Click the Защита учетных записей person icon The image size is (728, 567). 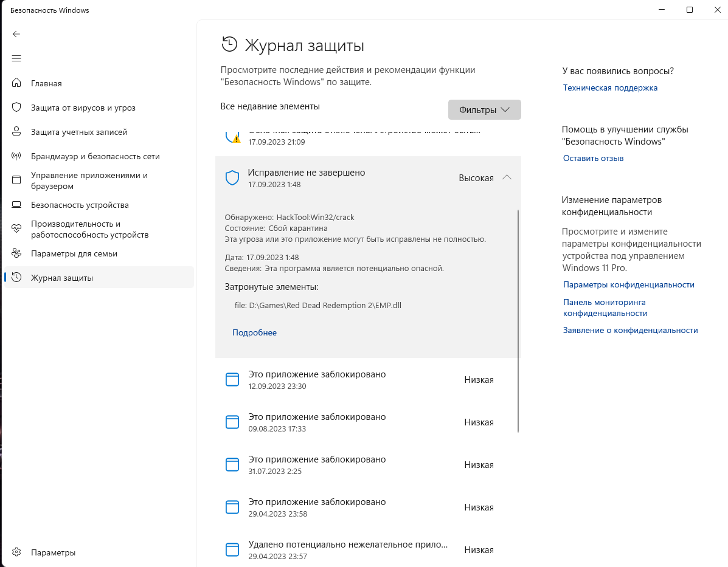pyautogui.click(x=17, y=132)
